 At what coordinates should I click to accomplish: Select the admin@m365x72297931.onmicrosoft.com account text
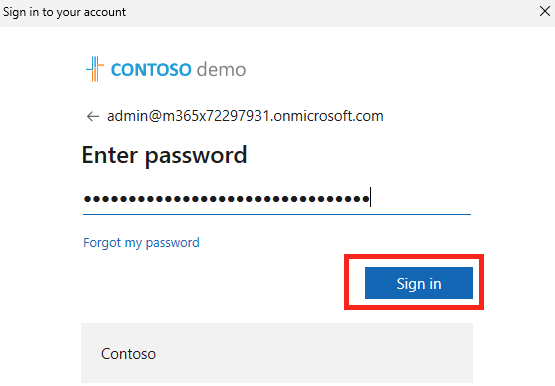[245, 116]
